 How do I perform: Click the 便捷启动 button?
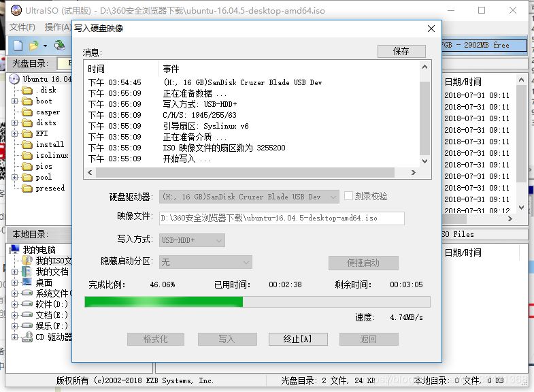click(363, 263)
